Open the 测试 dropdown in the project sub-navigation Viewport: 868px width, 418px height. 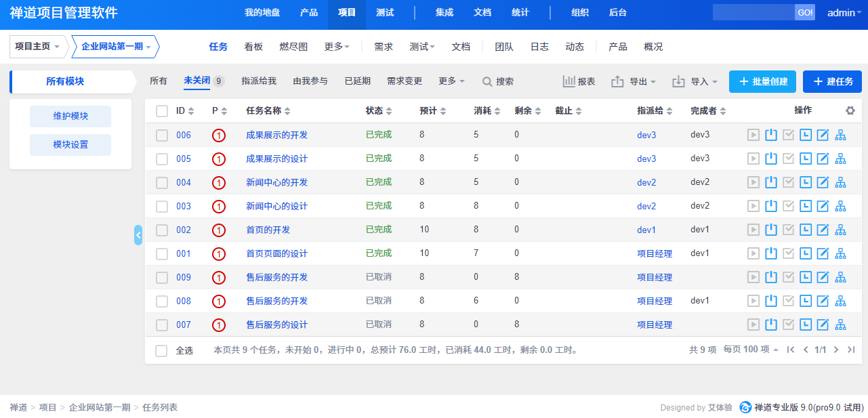point(422,47)
